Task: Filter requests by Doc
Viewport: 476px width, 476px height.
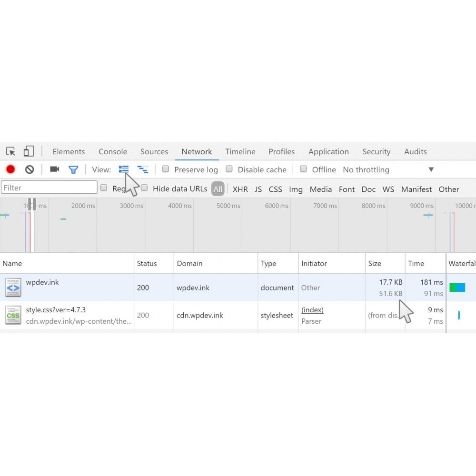Action: click(x=368, y=189)
